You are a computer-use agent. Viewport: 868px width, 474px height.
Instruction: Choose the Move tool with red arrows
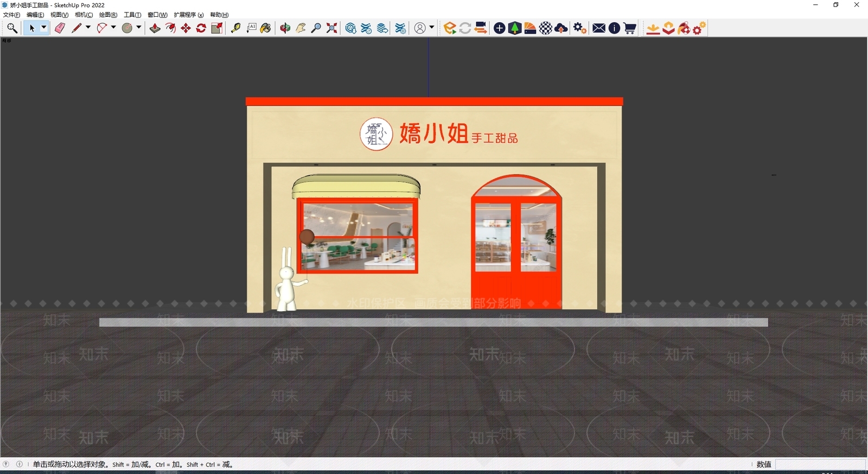click(x=186, y=28)
